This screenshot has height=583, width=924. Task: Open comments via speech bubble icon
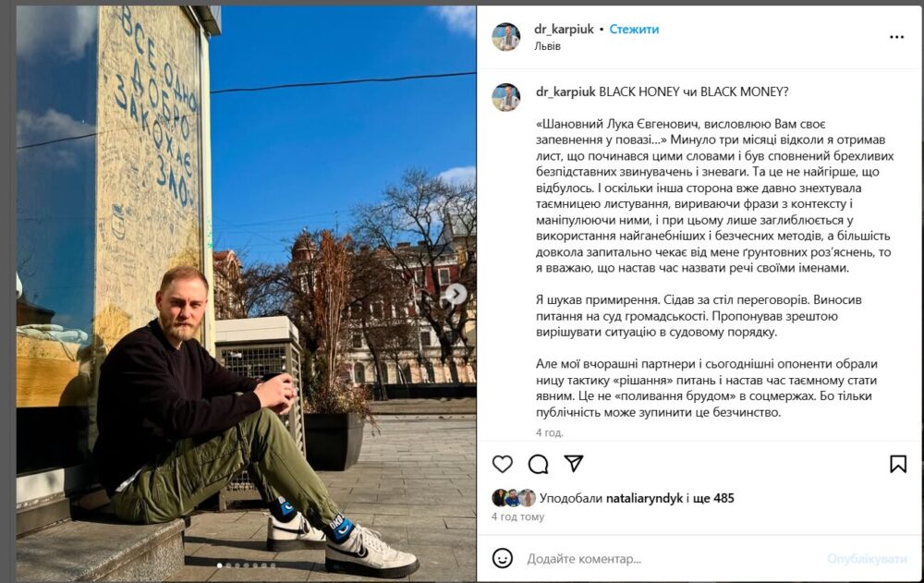click(538, 465)
